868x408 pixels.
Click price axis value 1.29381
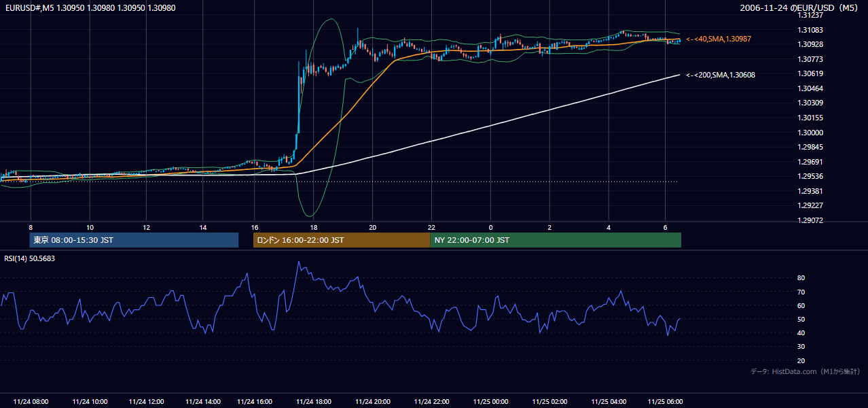[x=811, y=191]
